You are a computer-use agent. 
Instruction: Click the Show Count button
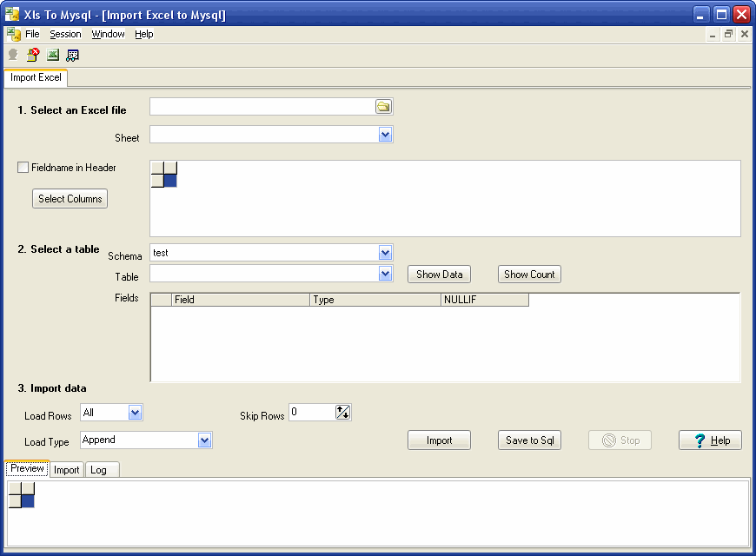click(x=529, y=275)
